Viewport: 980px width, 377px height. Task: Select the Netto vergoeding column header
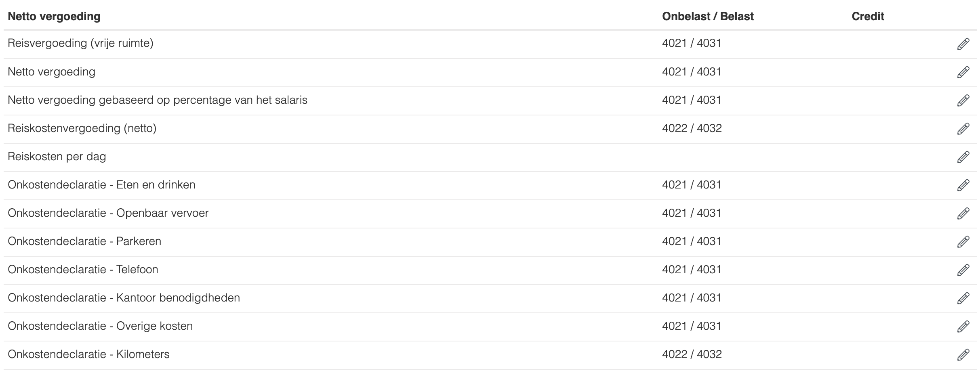54,17
